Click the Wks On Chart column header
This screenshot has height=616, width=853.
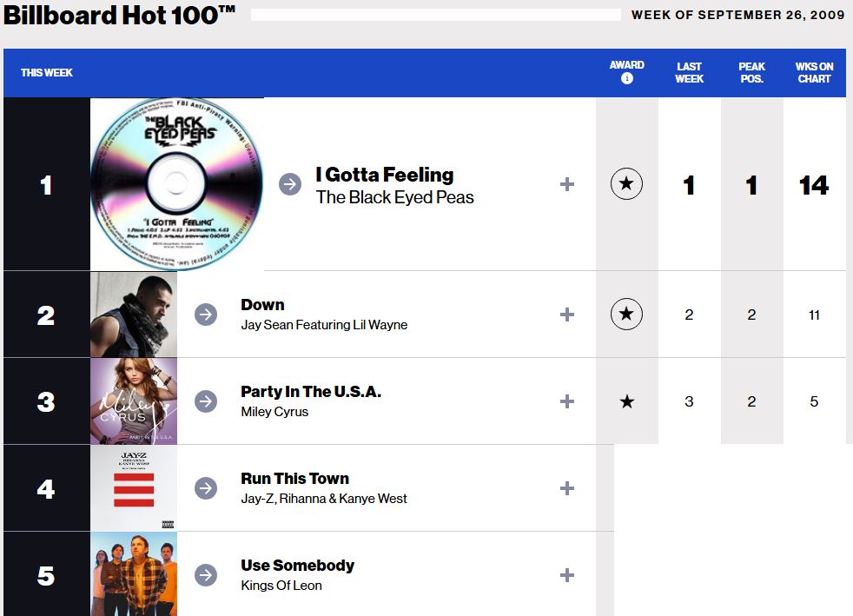click(814, 72)
